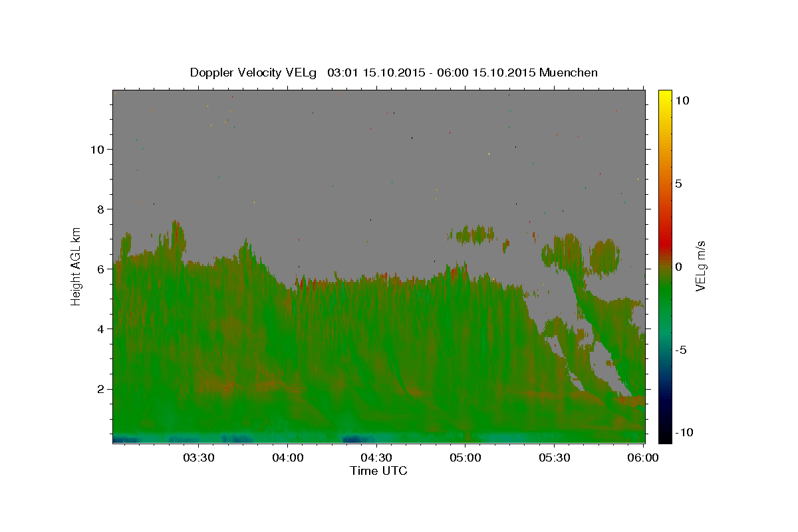Click the 04:30 time tick label
The width and height of the screenshot is (798, 532).
click(x=376, y=458)
